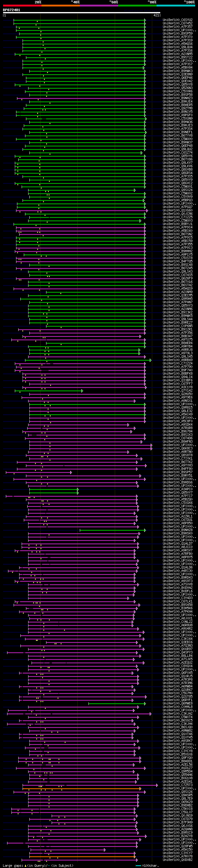
Task: Select hit label UniRef100_A5AI49
Action: [178, 415]
